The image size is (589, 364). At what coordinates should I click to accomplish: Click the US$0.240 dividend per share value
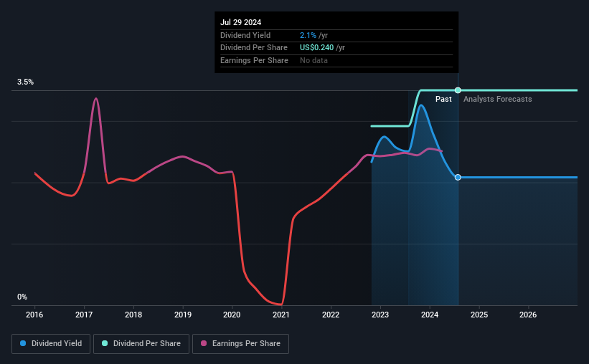pyautogui.click(x=316, y=48)
